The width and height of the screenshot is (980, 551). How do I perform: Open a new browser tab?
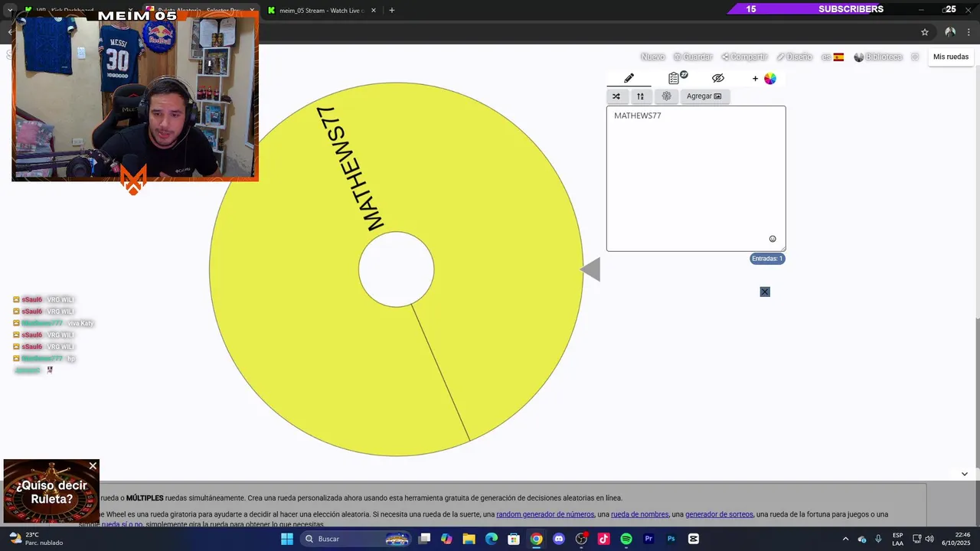pos(392,10)
